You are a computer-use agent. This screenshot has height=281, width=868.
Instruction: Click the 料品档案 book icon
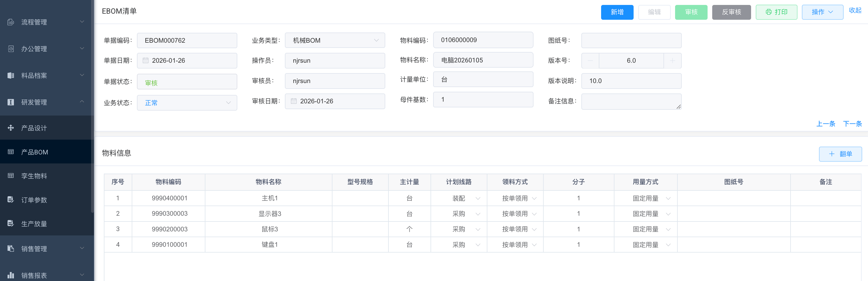coord(11,75)
